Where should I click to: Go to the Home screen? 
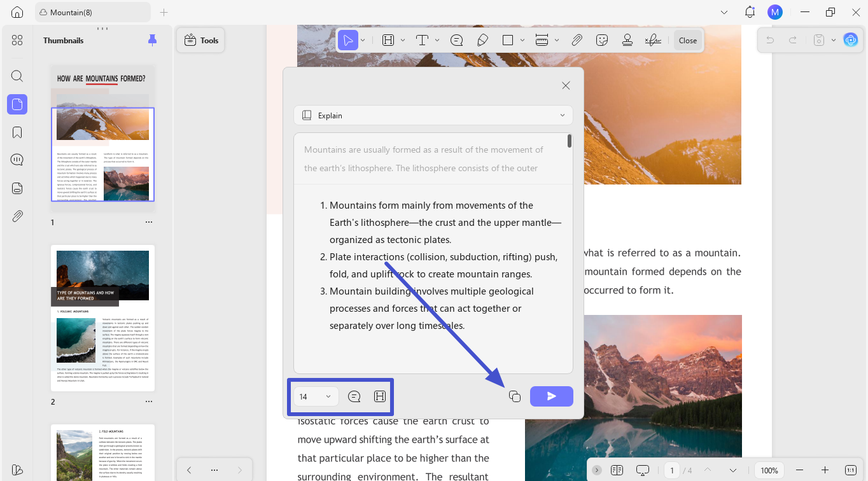[17, 12]
